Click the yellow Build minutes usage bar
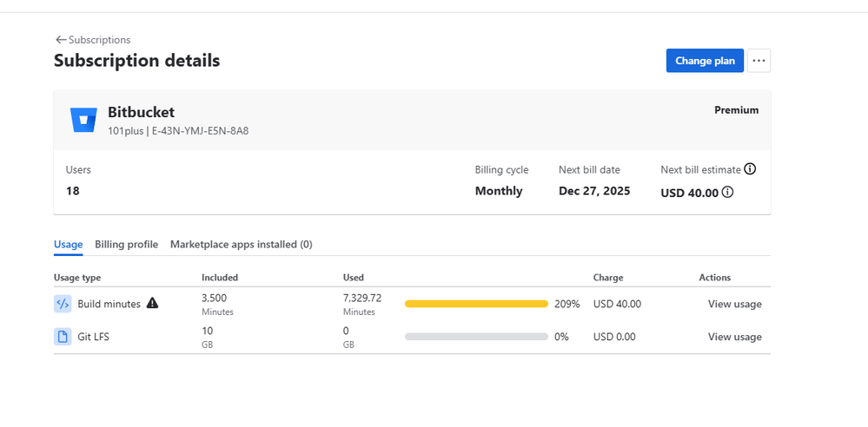Viewport: 868px width, 427px height. coord(476,304)
